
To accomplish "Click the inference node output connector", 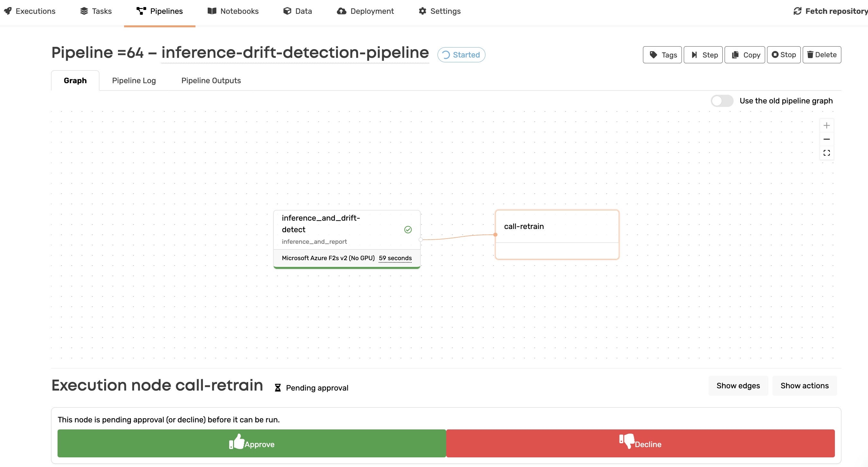I will tap(420, 239).
